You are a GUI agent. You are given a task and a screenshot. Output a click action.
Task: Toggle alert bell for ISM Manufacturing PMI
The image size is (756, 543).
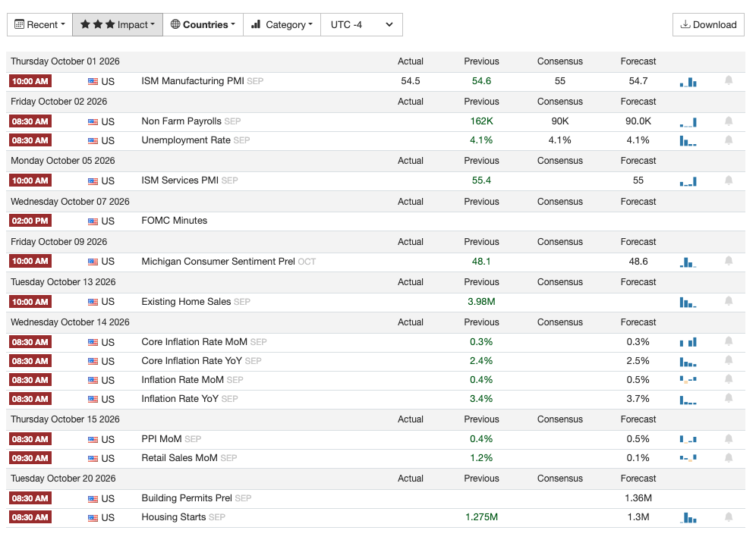(x=729, y=80)
